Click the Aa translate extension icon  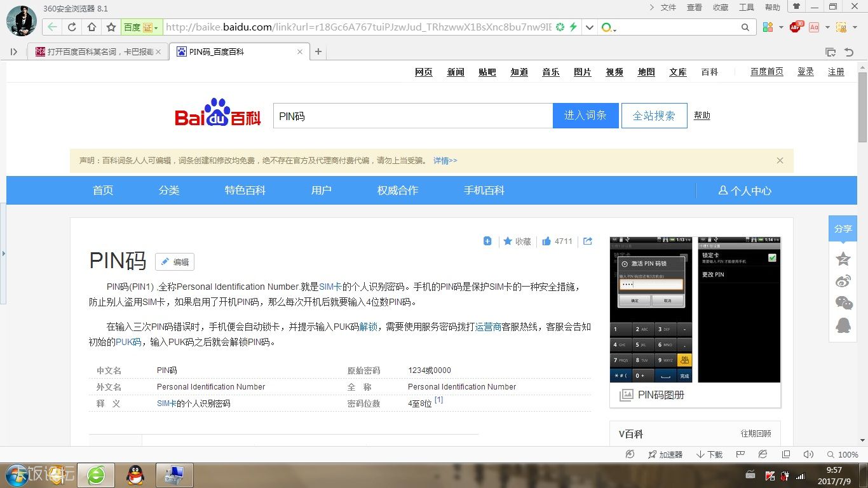[x=813, y=27]
